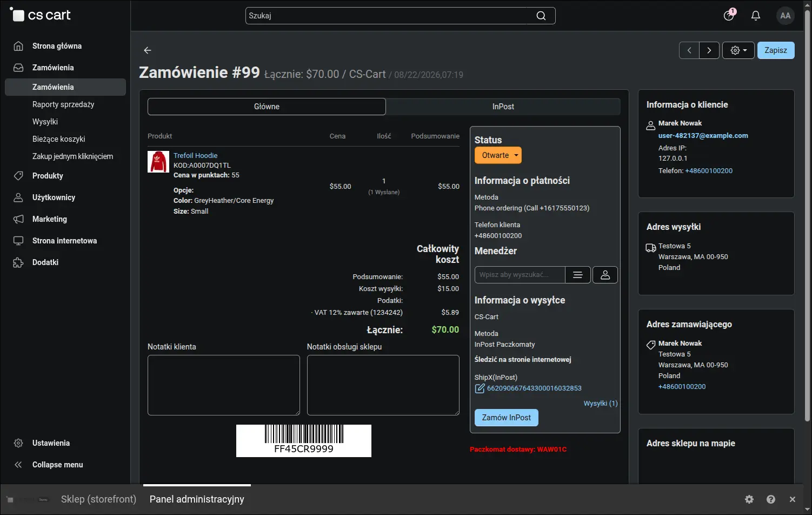Click the customer email user-482137@example.com

coord(703,136)
